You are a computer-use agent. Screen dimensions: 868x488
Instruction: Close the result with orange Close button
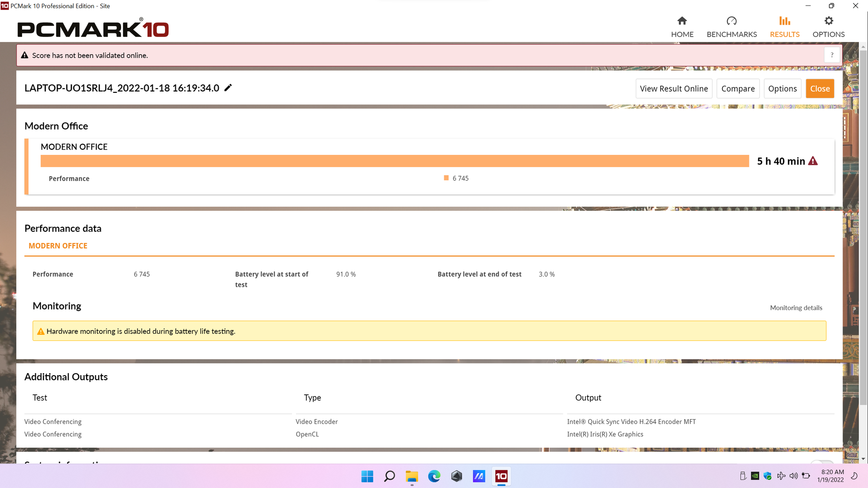(x=820, y=88)
